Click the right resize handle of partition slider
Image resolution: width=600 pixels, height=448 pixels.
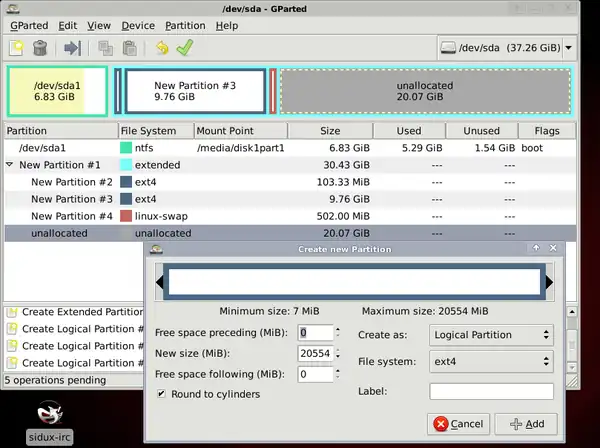pos(548,283)
